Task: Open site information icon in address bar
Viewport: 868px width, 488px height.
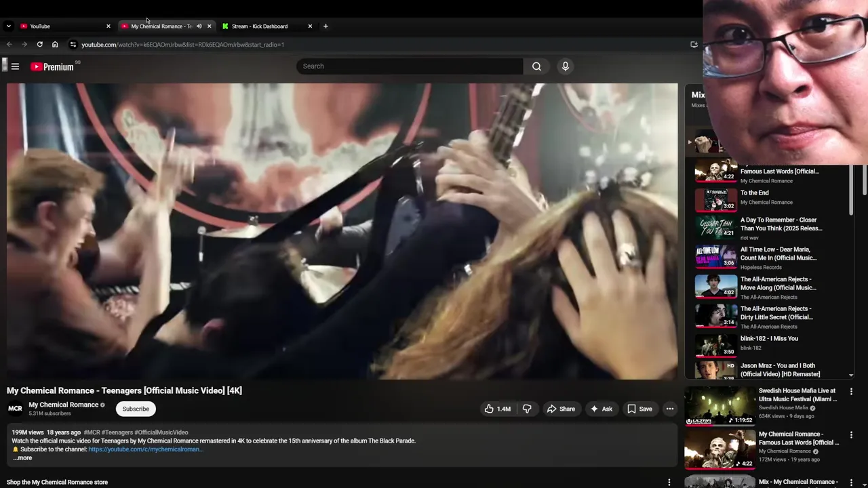Action: point(73,45)
